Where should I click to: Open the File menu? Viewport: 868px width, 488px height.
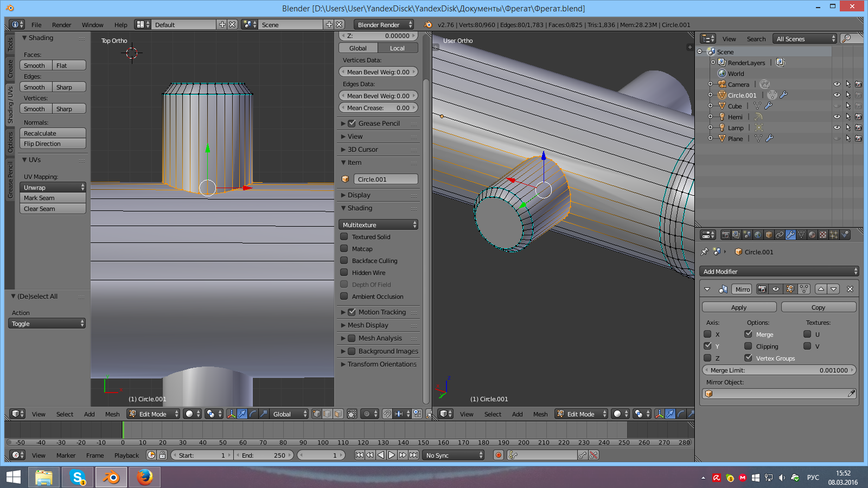pyautogui.click(x=36, y=24)
